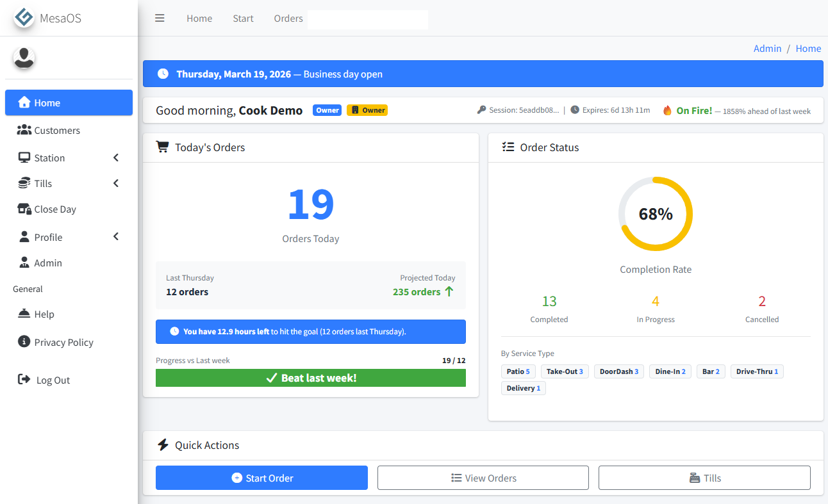Click the green up arrow by 235 orders
The height and width of the screenshot is (504, 828).
click(x=449, y=291)
